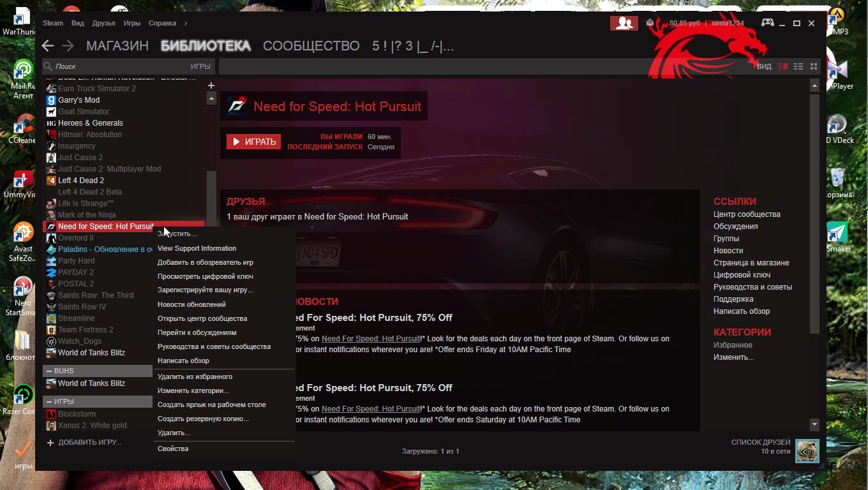Switch to grid view icon next to ВИД
868x490 pixels.
point(814,66)
